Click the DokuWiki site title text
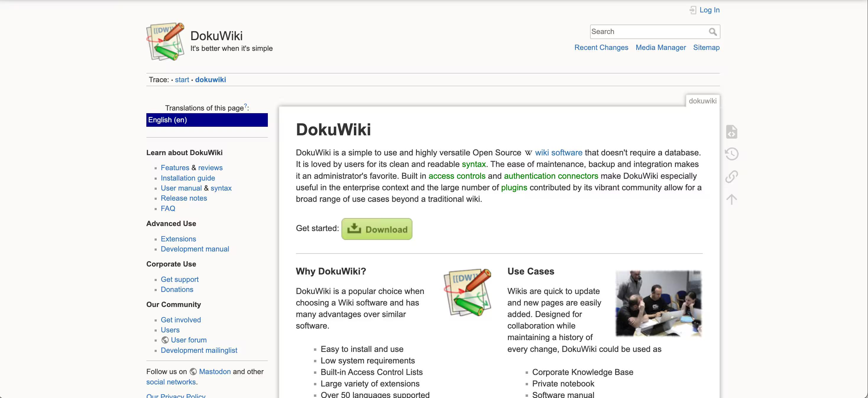This screenshot has height=398, width=868. pos(216,36)
